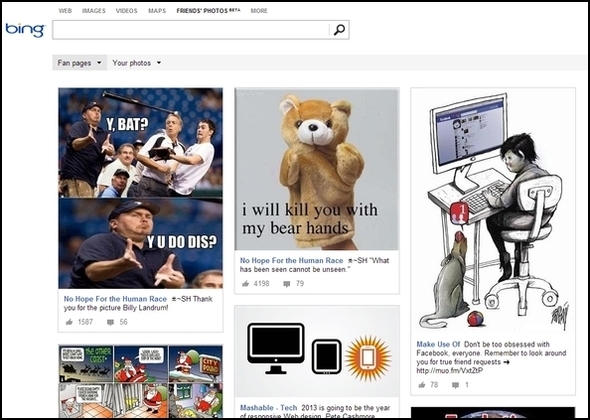The width and height of the screenshot is (590, 420).
Task: Click the 1587 likes count
Action: (x=85, y=322)
